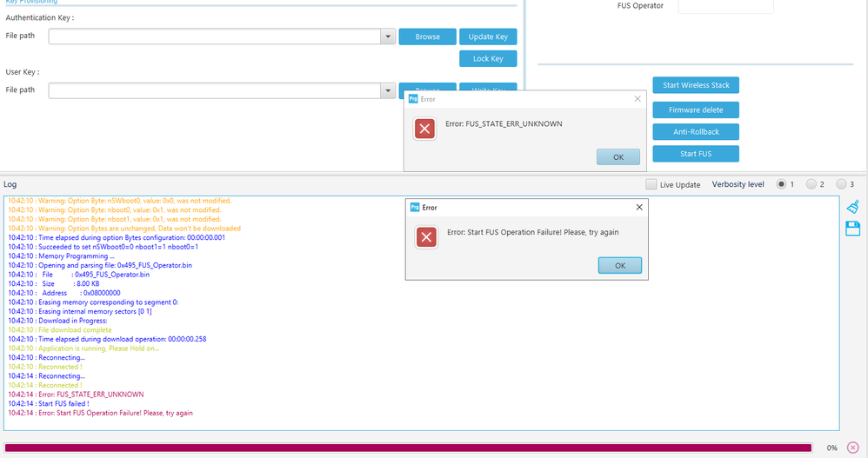Viewport: 868px width, 458px height.
Task: Click log line 'Download in Progress:'
Action: pos(57,321)
